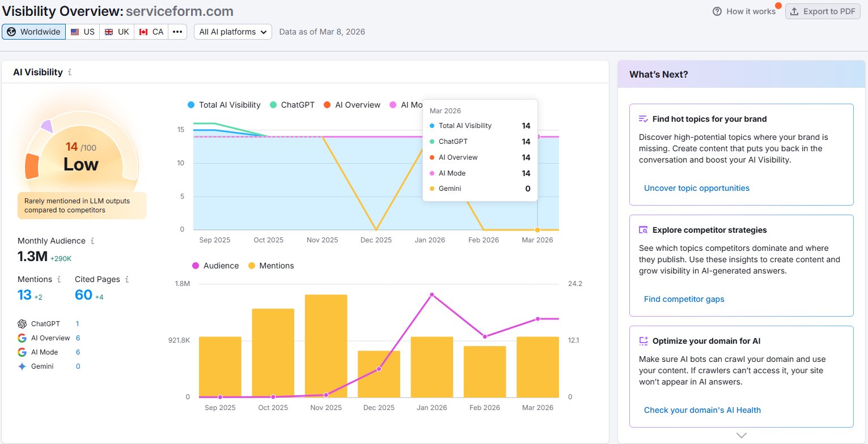Click 'Data as of Mar 8, 2026' text
The width and height of the screenshot is (868, 444).
pyautogui.click(x=322, y=32)
